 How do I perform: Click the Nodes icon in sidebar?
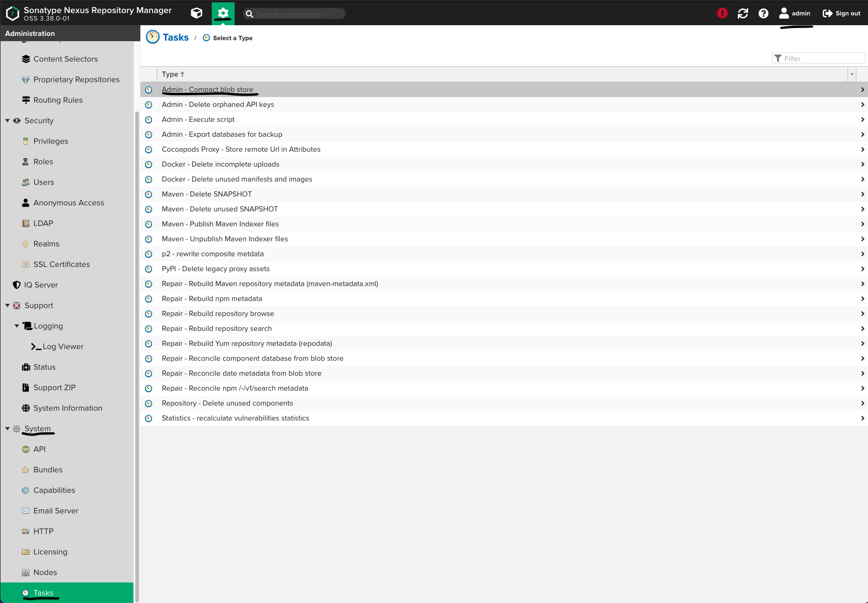click(26, 572)
